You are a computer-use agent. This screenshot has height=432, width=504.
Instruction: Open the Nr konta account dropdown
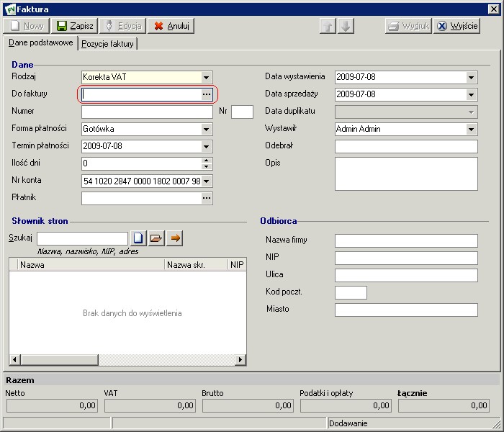point(207,181)
